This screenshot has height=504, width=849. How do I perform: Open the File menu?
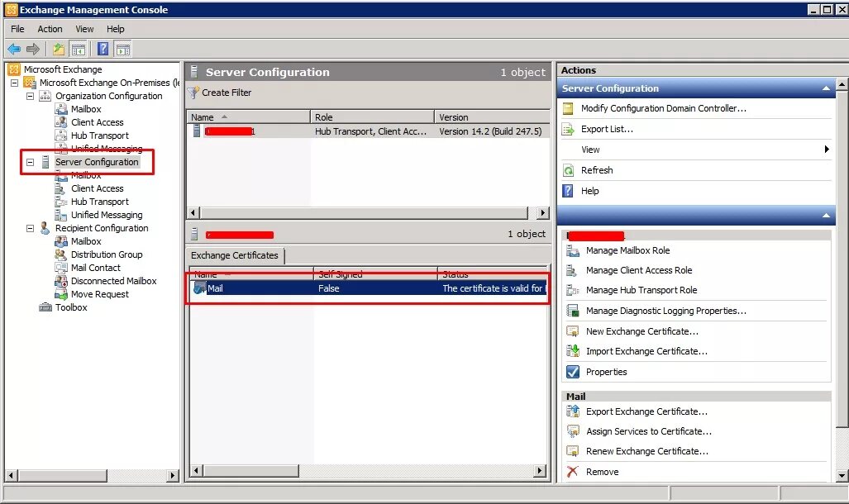18,29
